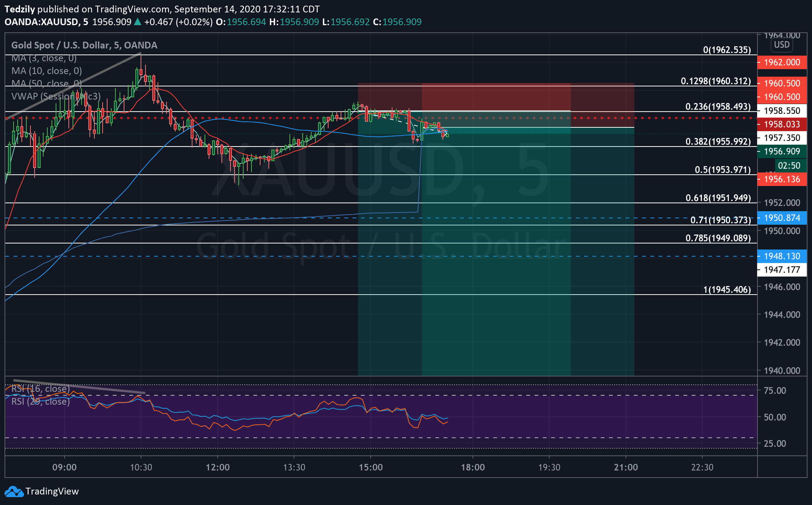Click the 0.71(1950.373) Fibonacci label
This screenshot has height=505, width=812.
[x=720, y=220]
